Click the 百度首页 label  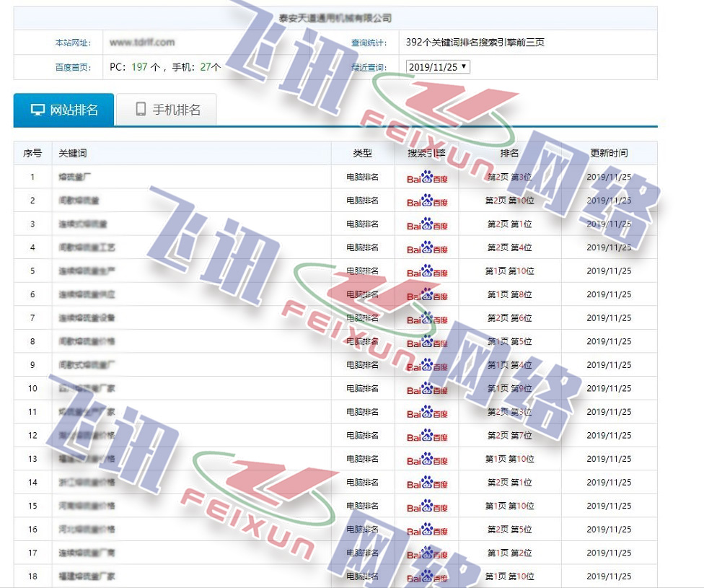click(73, 67)
